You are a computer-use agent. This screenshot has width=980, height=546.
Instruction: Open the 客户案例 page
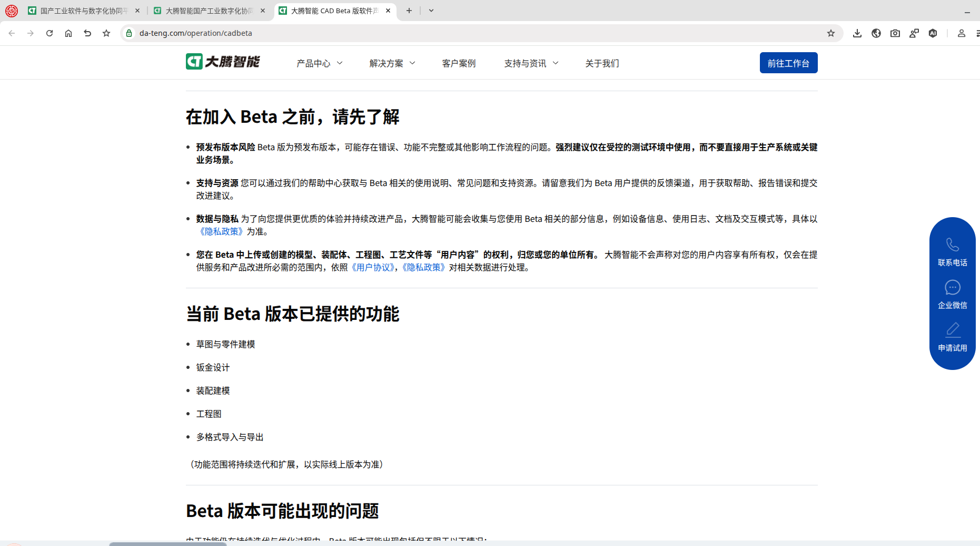(x=459, y=63)
